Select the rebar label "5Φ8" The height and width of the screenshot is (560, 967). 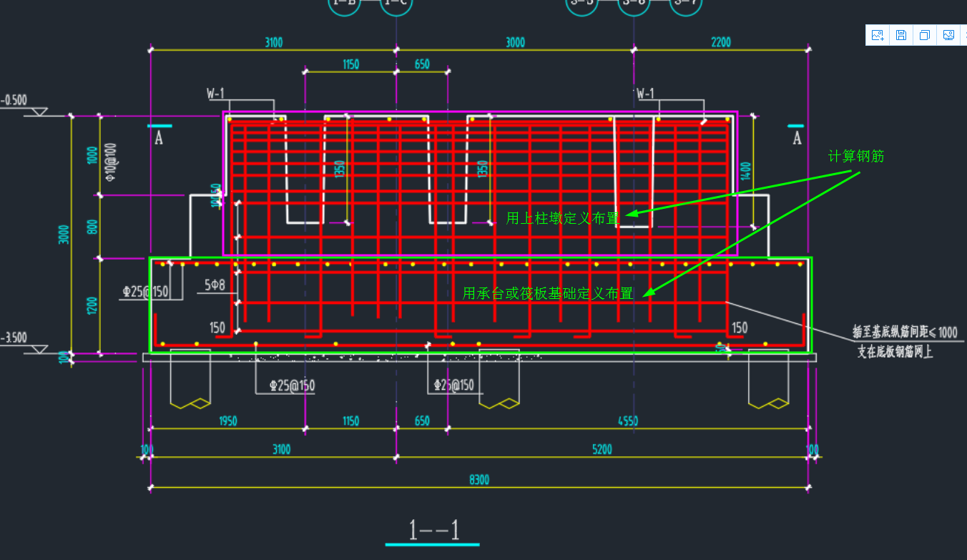tap(215, 285)
